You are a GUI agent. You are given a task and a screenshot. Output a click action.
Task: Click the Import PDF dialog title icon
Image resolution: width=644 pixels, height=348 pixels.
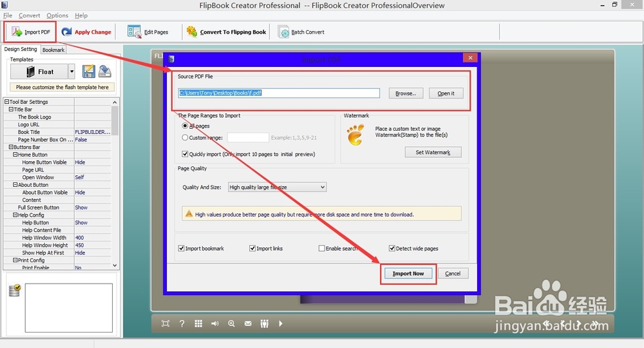pyautogui.click(x=172, y=59)
